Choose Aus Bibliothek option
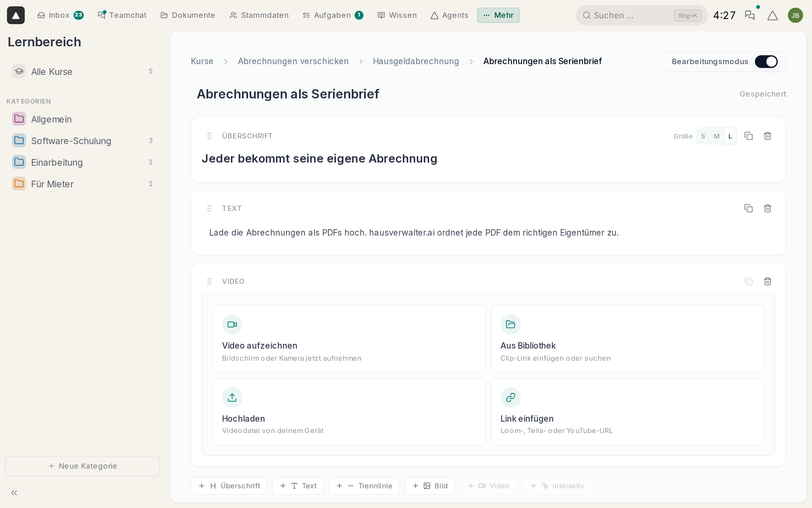The image size is (812, 508). (x=627, y=339)
